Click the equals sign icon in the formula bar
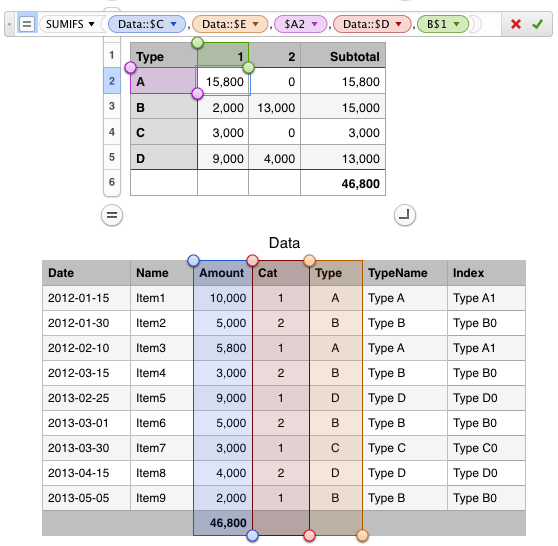558x546 pixels. click(27, 24)
